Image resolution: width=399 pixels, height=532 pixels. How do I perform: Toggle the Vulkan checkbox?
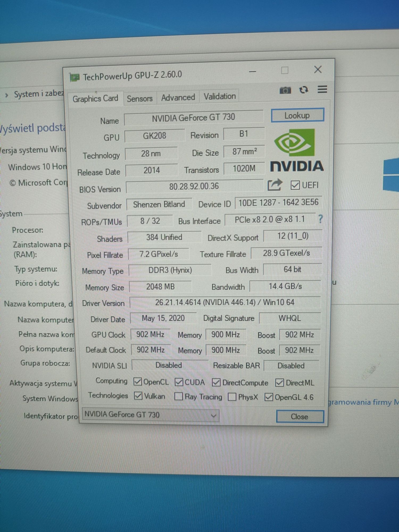point(138,396)
